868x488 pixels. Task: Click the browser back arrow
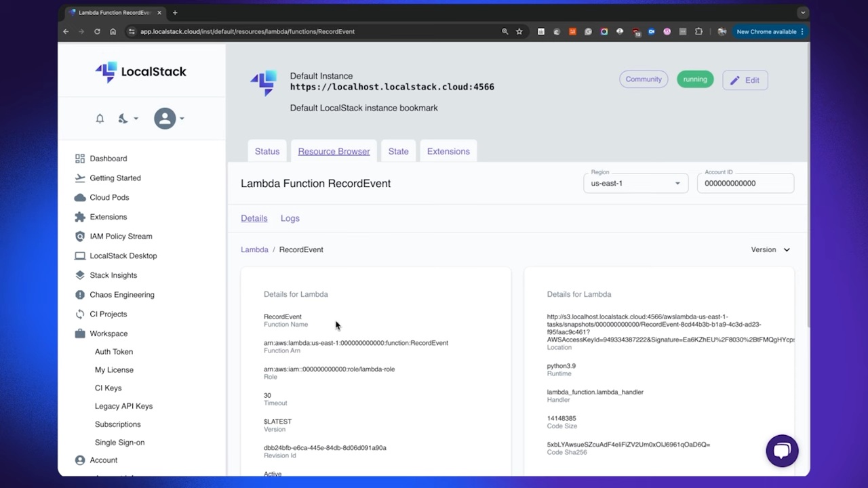coord(66,31)
